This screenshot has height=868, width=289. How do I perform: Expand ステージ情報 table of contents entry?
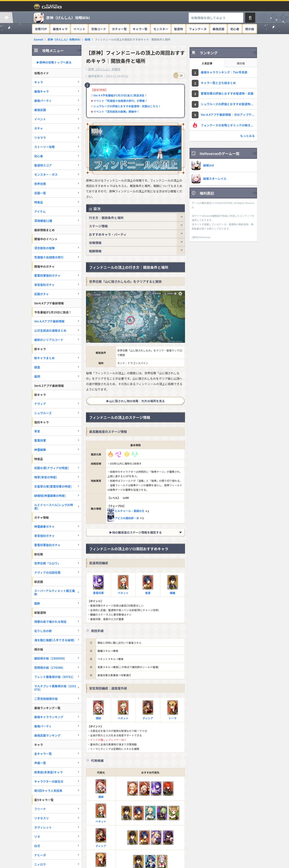pyautogui.click(x=135, y=226)
